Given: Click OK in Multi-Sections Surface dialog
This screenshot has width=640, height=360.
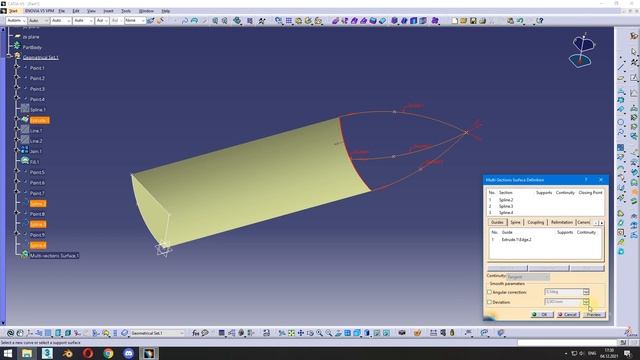Looking at the screenshot, I should (x=542, y=315).
